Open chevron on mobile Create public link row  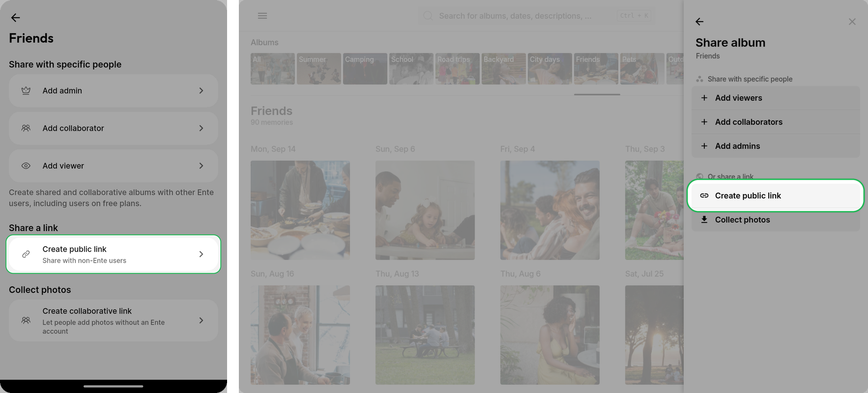click(x=201, y=254)
